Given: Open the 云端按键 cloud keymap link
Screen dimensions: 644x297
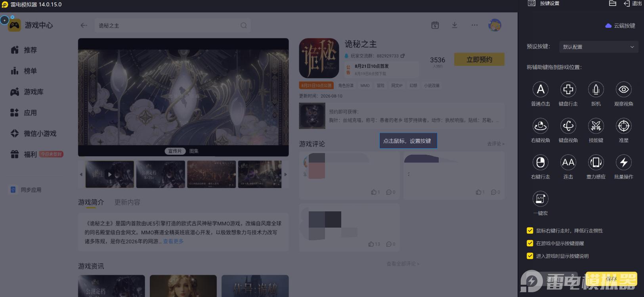Looking at the screenshot, I should click(620, 26).
